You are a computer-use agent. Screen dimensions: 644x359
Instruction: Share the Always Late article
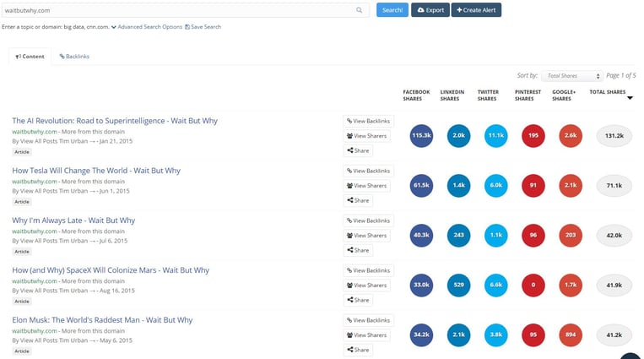click(x=358, y=250)
